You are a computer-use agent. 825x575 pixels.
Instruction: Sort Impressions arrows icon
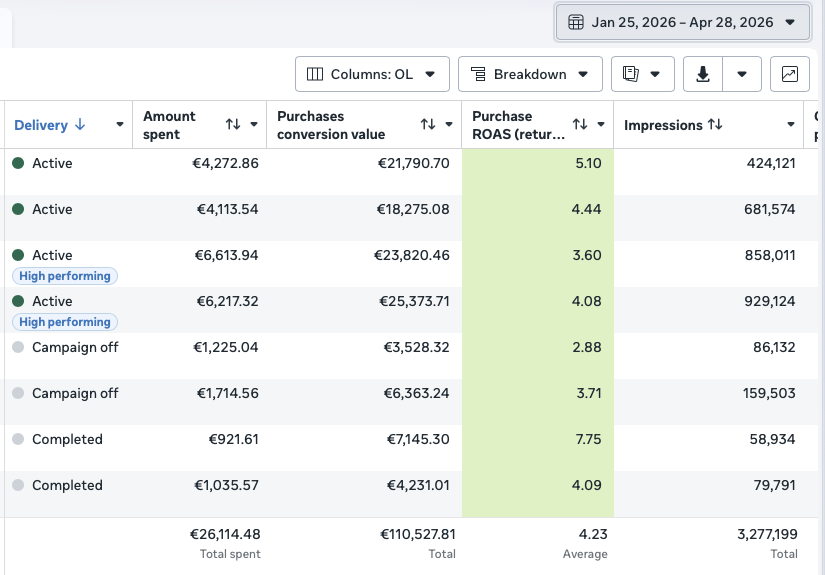[715, 125]
